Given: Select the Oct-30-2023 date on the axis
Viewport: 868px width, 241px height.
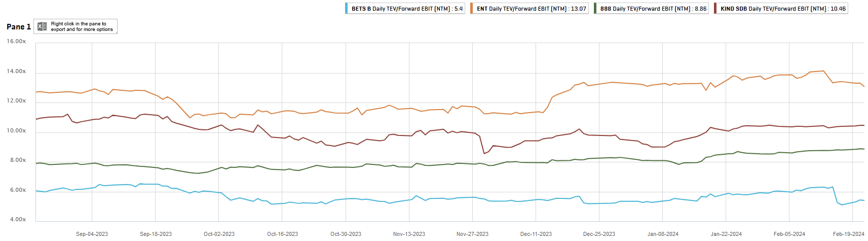Looking at the screenshot, I should 346,234.
